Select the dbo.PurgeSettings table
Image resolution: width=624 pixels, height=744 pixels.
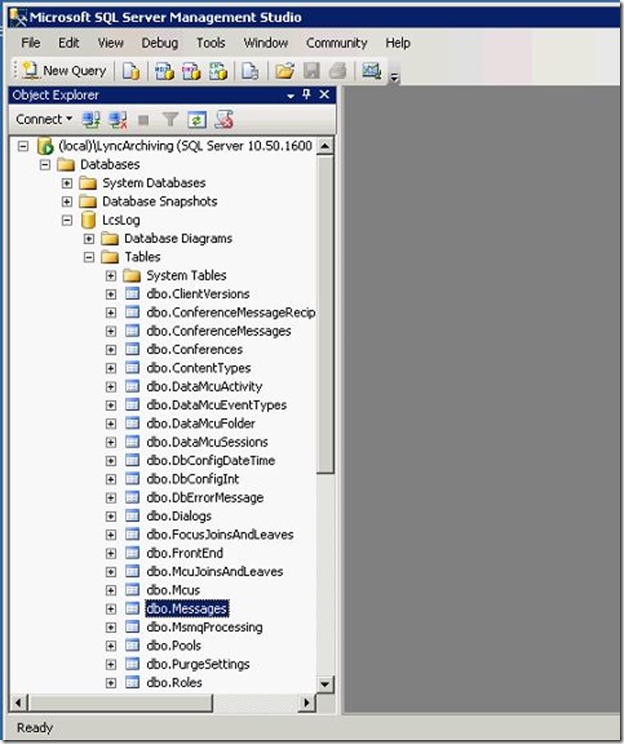pyautogui.click(x=198, y=664)
